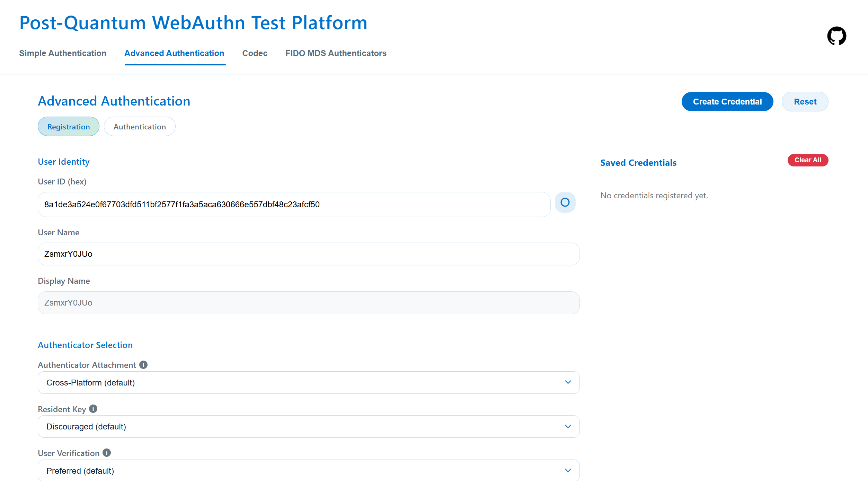The height and width of the screenshot is (481, 868).
Task: Open the Codec tab
Action: (x=255, y=53)
